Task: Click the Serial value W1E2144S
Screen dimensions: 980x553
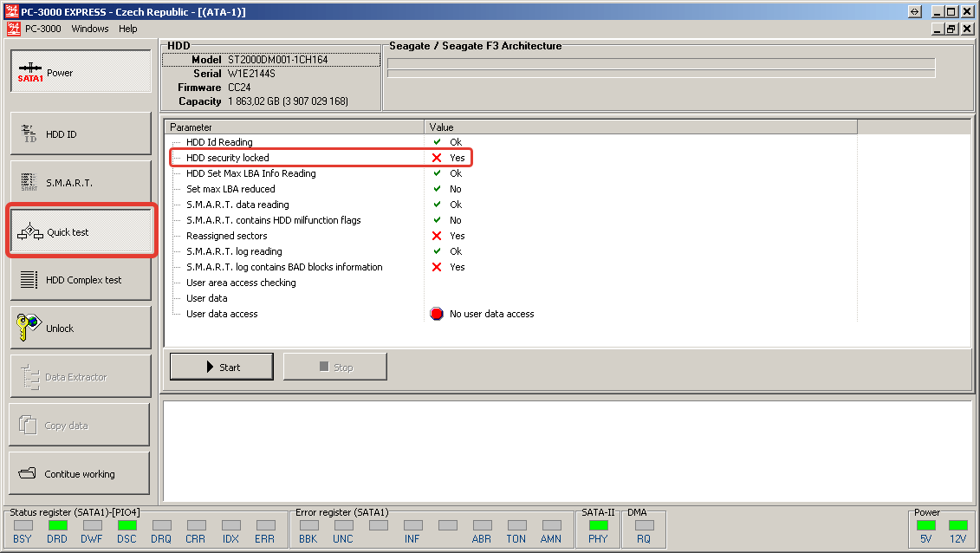Action: coord(251,73)
